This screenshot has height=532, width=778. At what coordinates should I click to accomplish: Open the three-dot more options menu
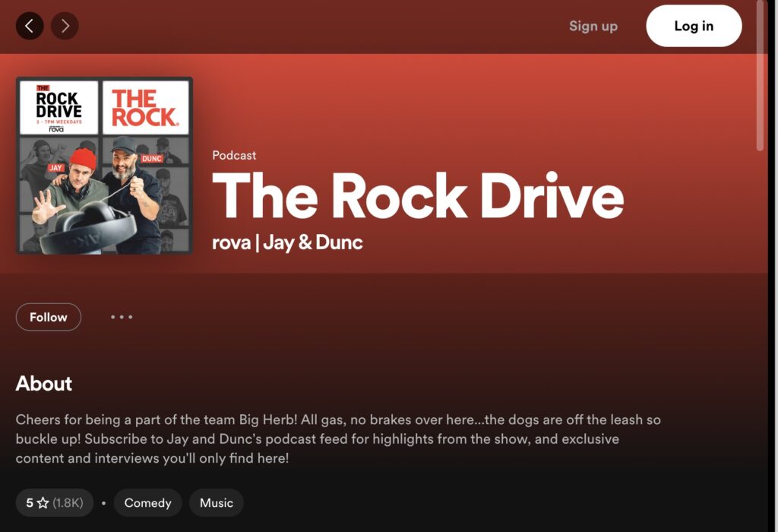[x=122, y=317]
